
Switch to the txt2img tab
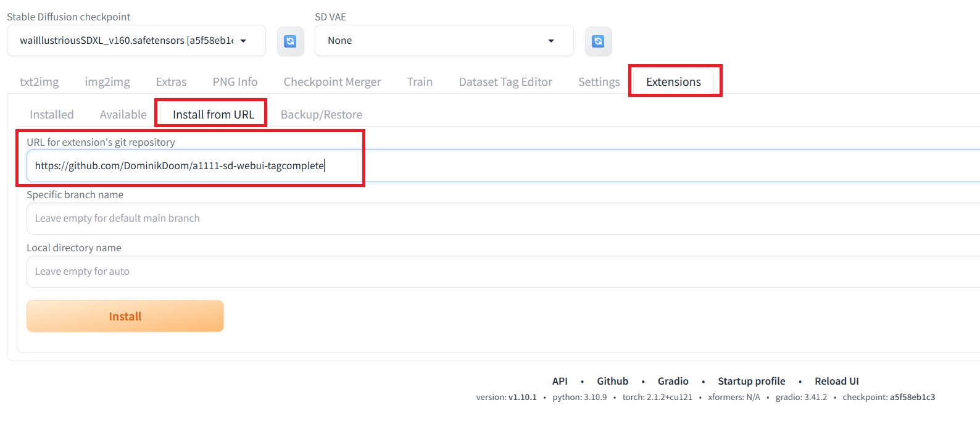pyautogui.click(x=39, y=82)
